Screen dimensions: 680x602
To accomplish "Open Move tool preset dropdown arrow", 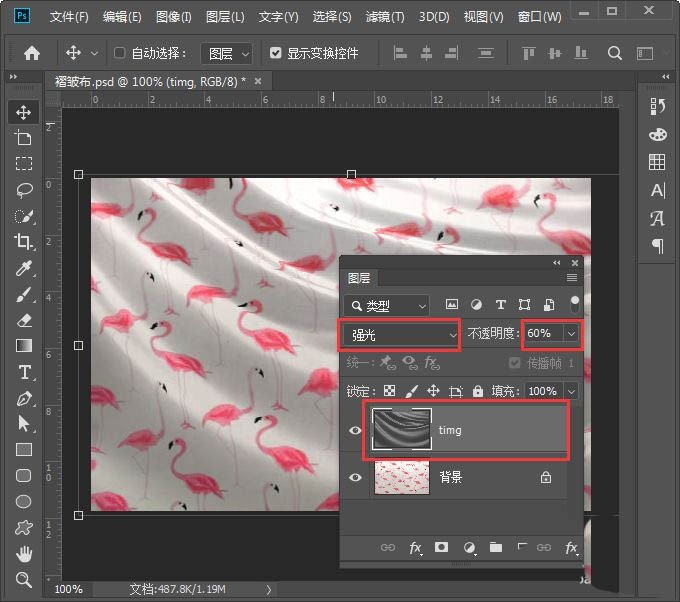I will (x=94, y=53).
